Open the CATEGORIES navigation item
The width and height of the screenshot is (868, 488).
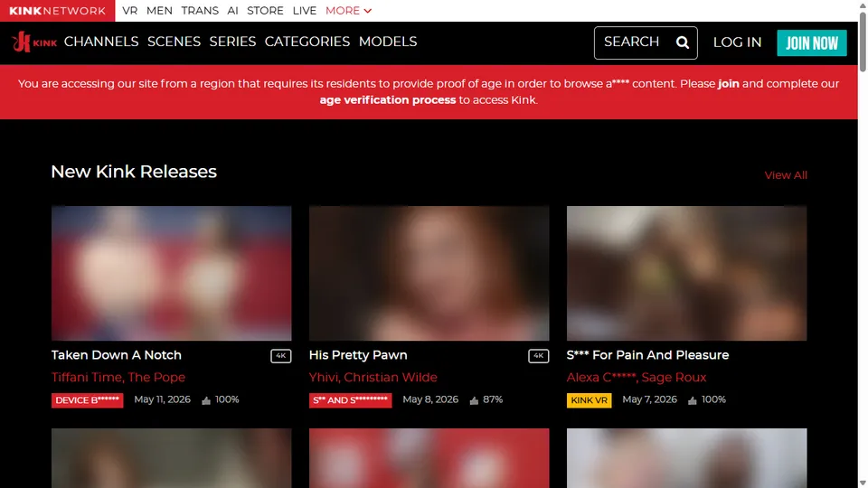click(x=307, y=42)
